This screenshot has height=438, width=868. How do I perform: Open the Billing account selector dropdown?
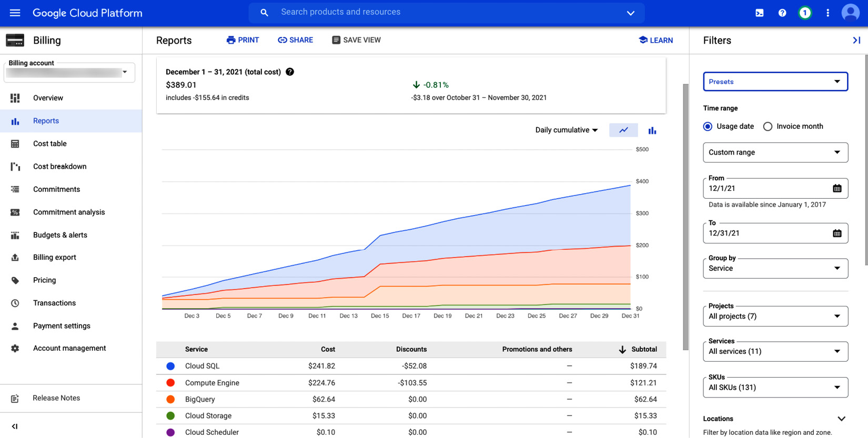click(x=69, y=72)
